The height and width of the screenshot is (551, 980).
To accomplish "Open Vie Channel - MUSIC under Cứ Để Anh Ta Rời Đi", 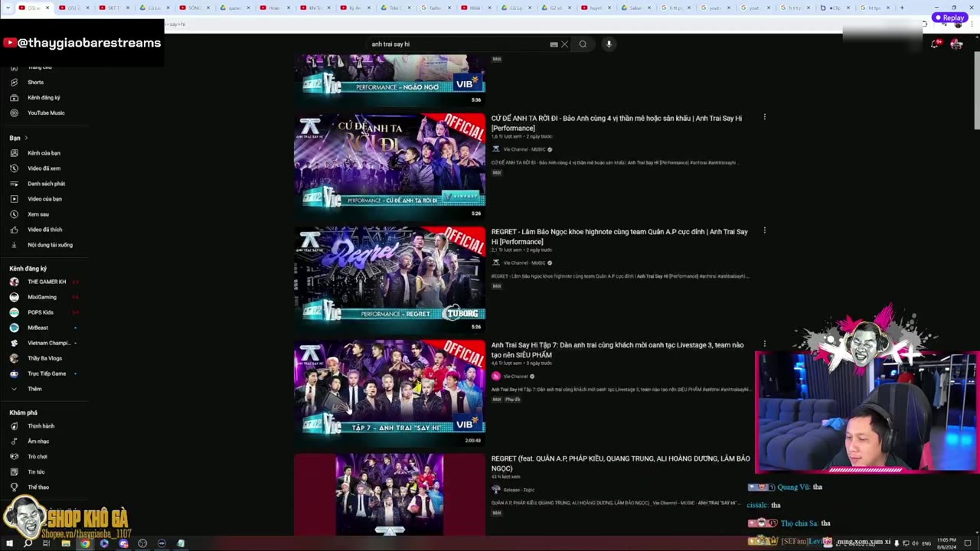I will click(524, 149).
